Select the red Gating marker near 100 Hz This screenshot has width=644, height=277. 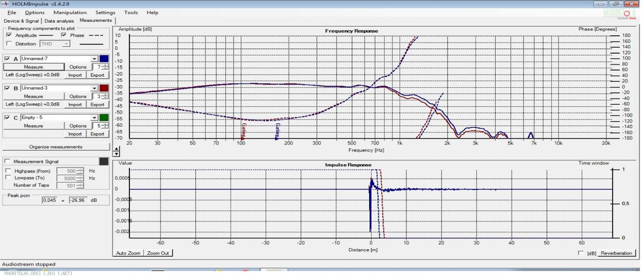pyautogui.click(x=243, y=131)
